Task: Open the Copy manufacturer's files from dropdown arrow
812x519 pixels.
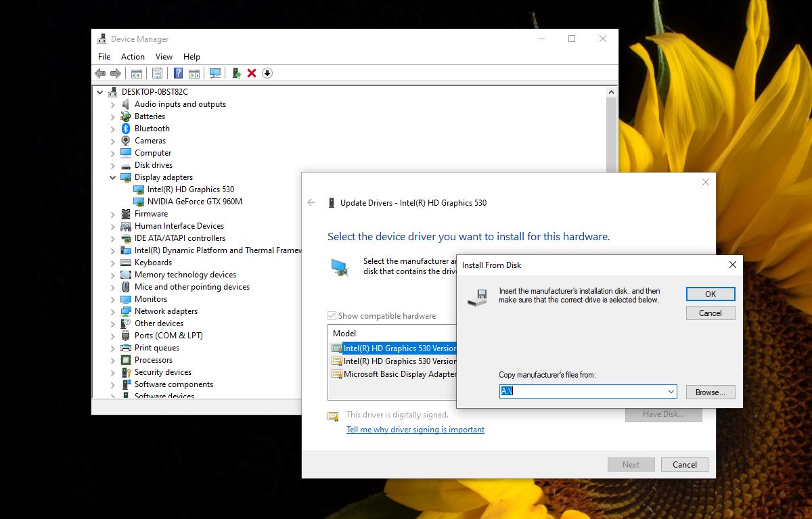Action: pyautogui.click(x=671, y=392)
